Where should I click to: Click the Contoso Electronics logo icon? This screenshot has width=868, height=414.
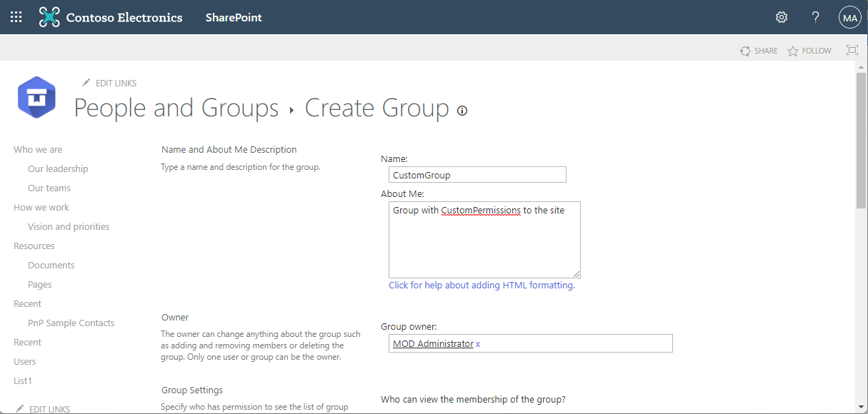pos(49,17)
